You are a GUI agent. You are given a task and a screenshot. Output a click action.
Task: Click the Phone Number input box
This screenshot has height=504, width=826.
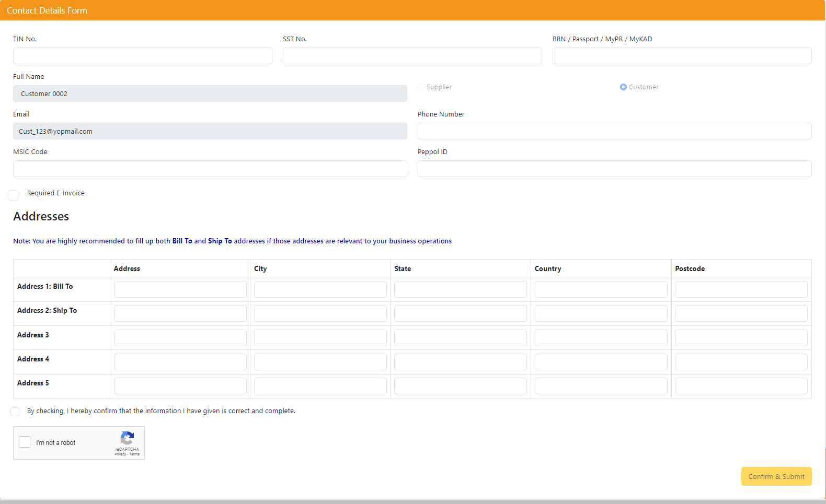pyautogui.click(x=614, y=131)
